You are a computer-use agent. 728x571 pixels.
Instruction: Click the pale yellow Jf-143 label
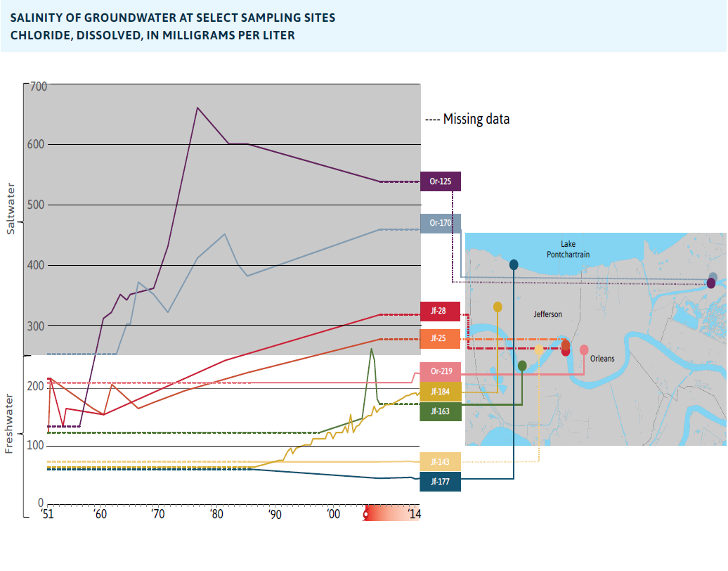point(441,462)
